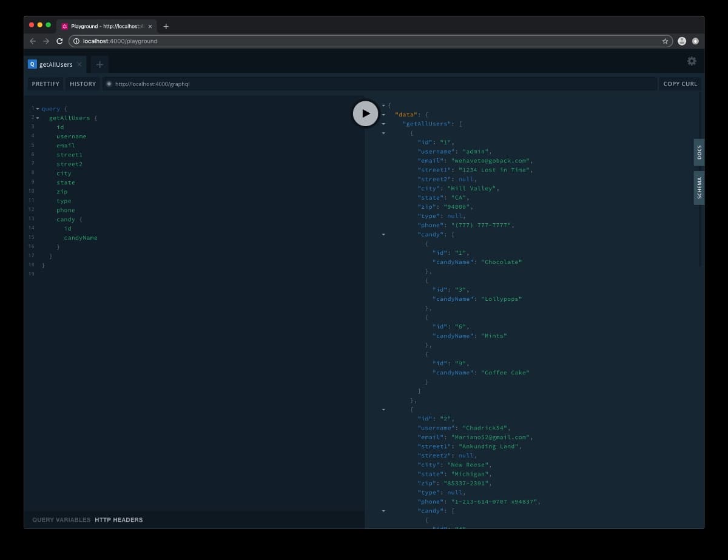Click the browser profile avatar icon
The height and width of the screenshot is (560, 728).
point(682,41)
